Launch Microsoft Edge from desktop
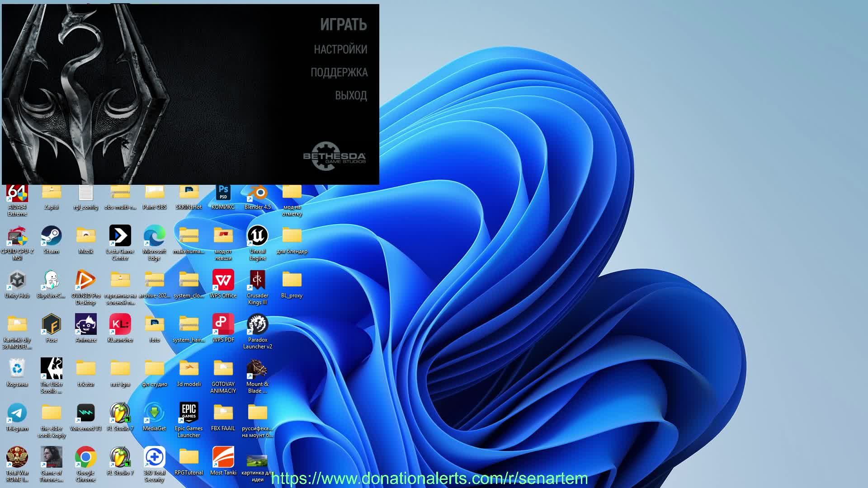 point(155,243)
